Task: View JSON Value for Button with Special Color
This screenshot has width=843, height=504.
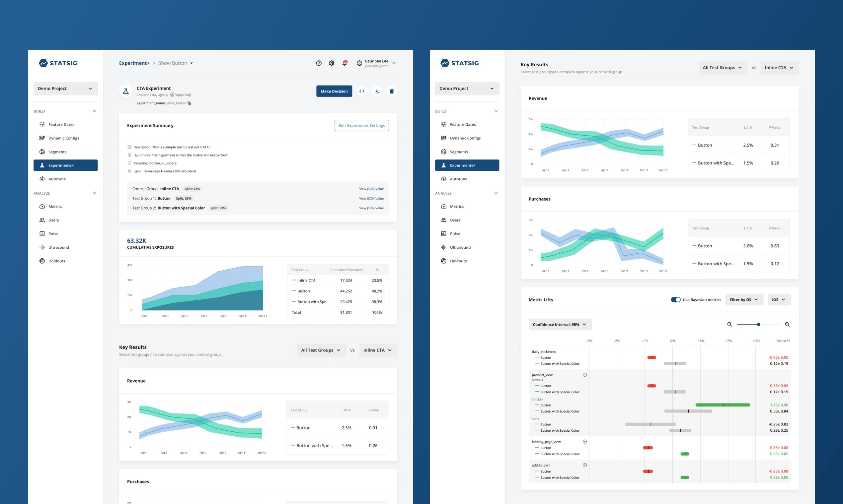Action: click(371, 208)
